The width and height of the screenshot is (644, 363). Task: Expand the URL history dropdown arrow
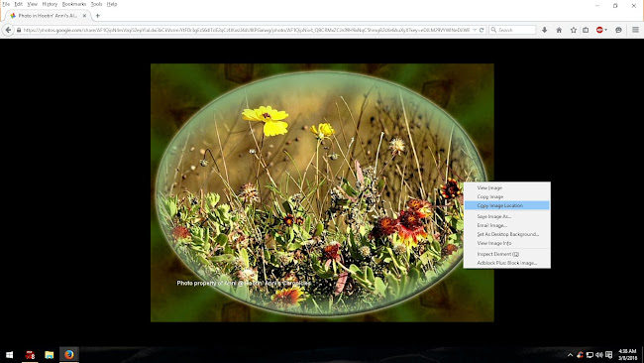pos(475,30)
